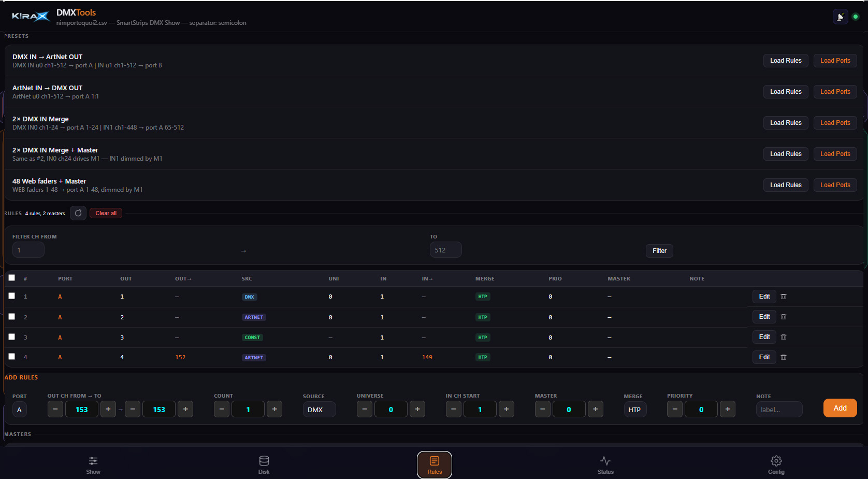
Task: Switch to the Disk tab
Action: coord(264,465)
